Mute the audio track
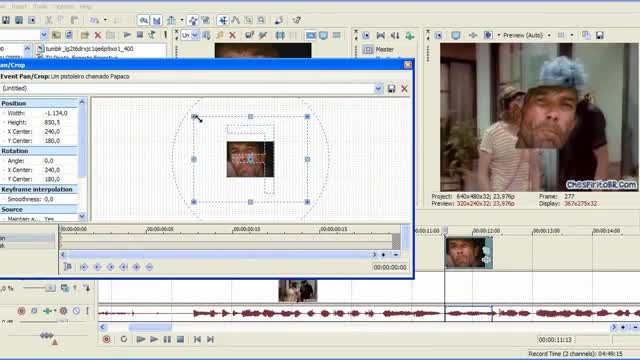The height and width of the screenshot is (360, 640). click(x=76, y=311)
